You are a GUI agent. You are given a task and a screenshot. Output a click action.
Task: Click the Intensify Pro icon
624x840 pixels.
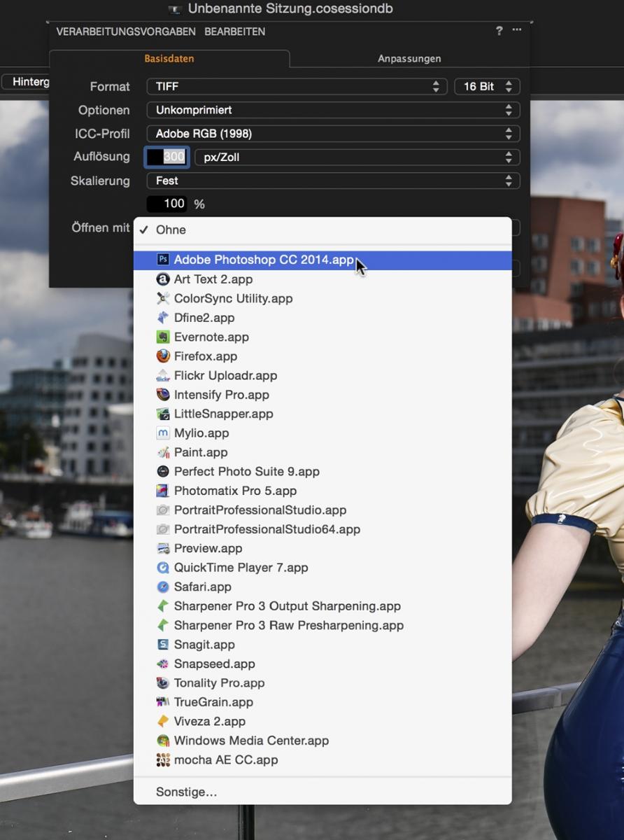[x=163, y=395]
